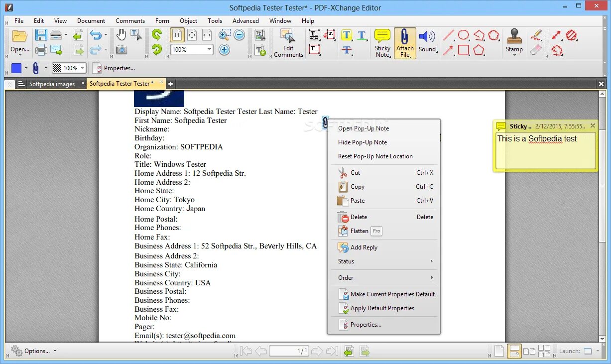
Task: Open the zoom level 100% dropdown
Action: pyautogui.click(x=209, y=50)
